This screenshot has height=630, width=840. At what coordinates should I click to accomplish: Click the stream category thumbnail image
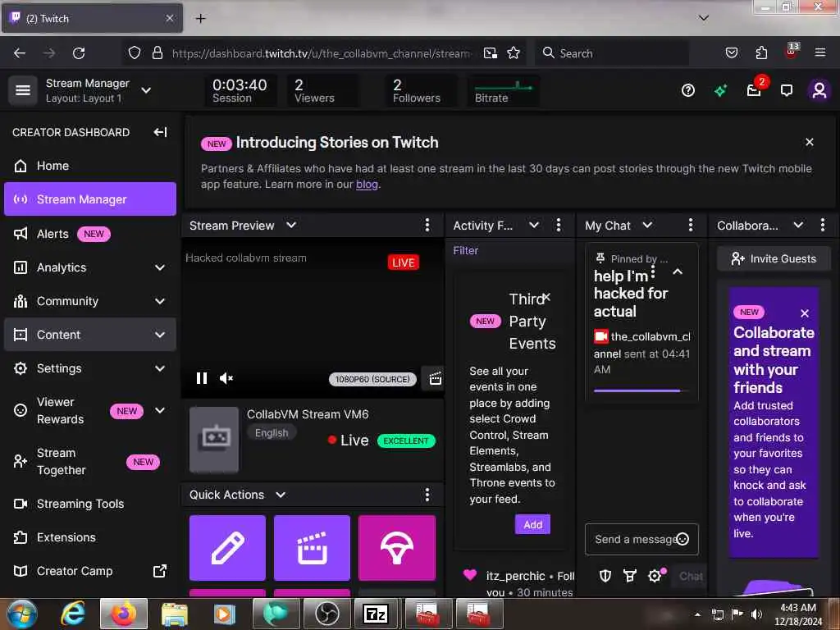click(x=214, y=440)
